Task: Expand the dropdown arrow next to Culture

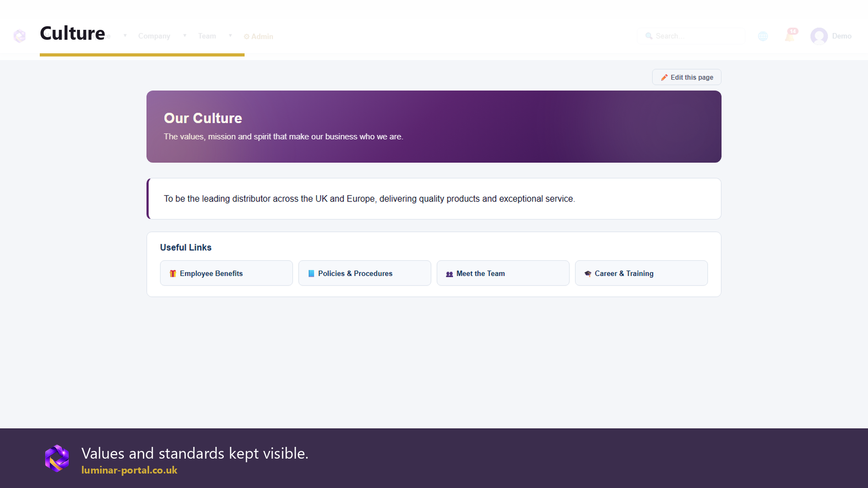Action: (x=125, y=36)
